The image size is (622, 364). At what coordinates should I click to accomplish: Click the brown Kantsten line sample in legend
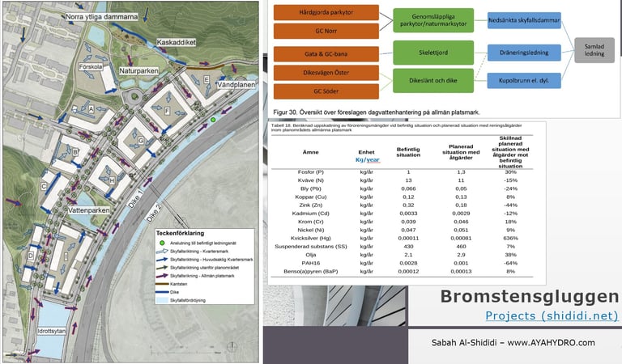(162, 284)
